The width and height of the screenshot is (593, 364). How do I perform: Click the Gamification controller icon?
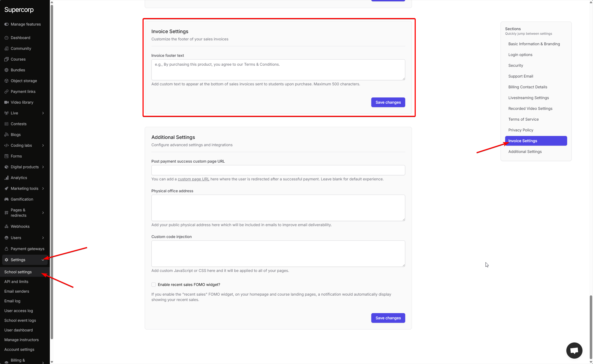click(x=6, y=199)
